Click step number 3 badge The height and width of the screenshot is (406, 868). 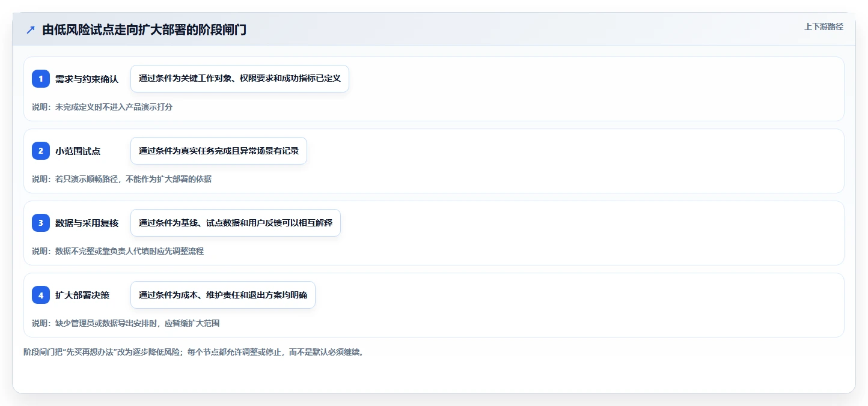click(x=41, y=223)
